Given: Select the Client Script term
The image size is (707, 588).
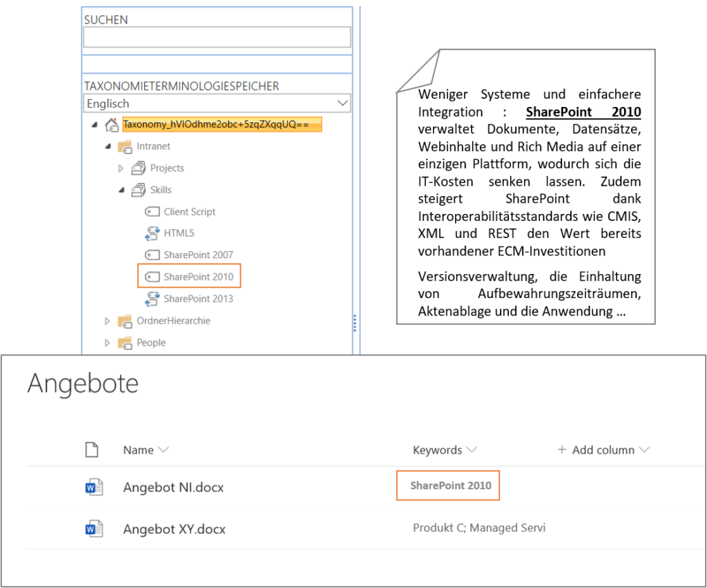Looking at the screenshot, I should click(x=190, y=212).
